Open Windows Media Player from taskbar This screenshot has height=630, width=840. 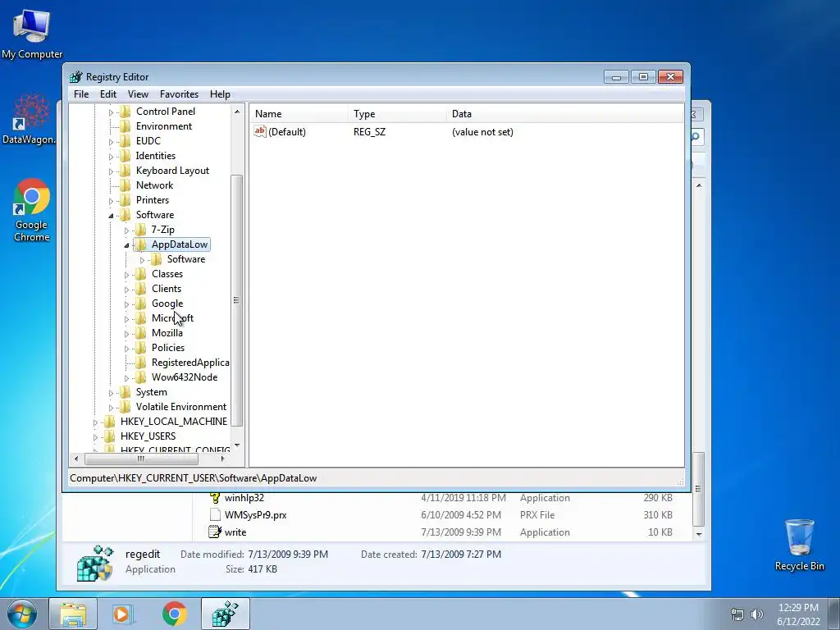point(122,614)
